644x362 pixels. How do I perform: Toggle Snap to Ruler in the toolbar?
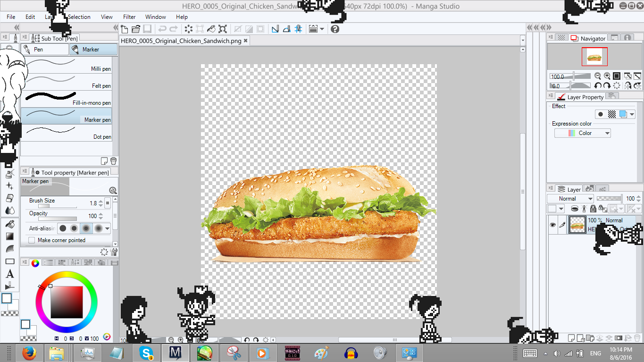pyautogui.click(x=275, y=29)
